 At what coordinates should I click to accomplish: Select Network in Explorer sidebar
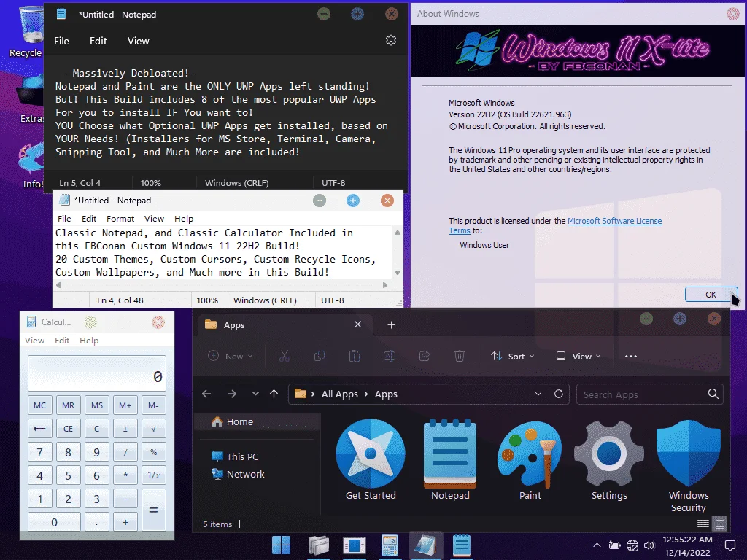tap(238, 474)
